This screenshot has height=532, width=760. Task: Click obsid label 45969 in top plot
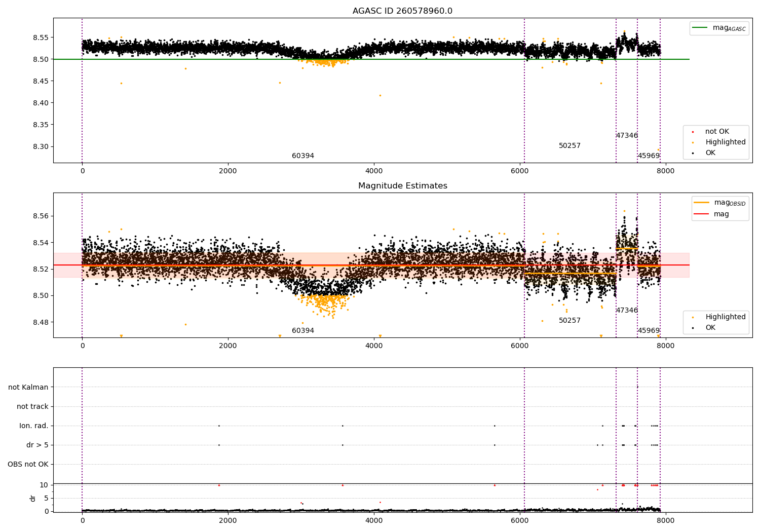coord(649,156)
